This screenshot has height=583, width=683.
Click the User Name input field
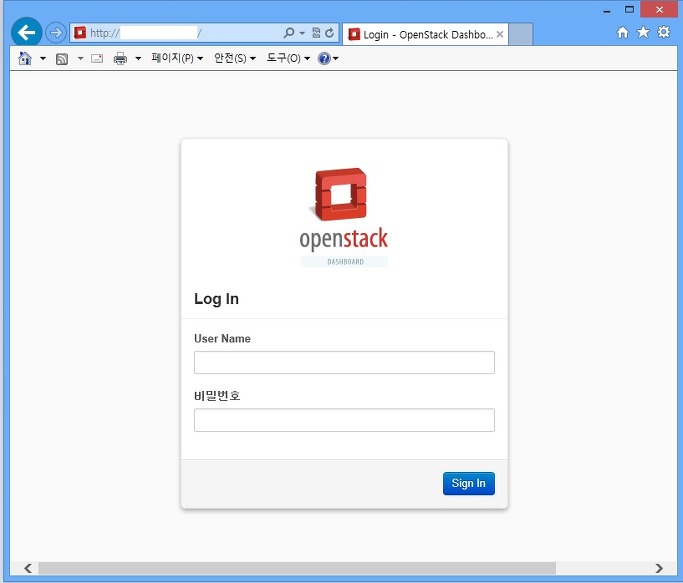[344, 363]
